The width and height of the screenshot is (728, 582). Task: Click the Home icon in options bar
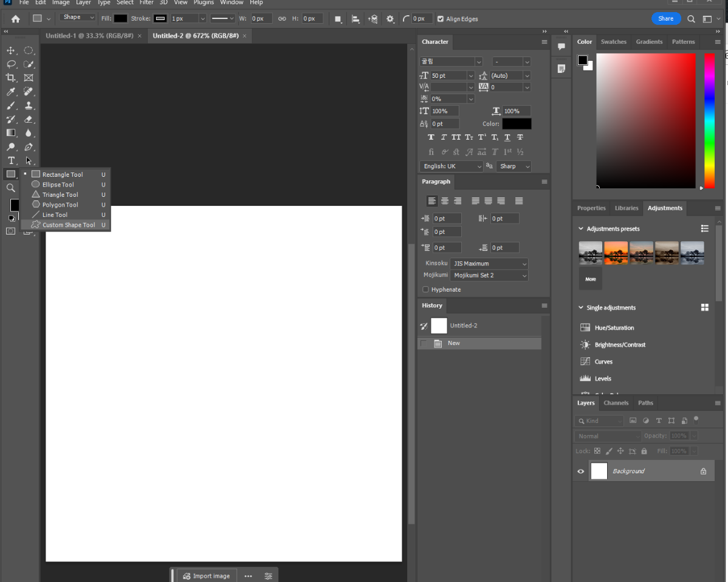point(15,19)
